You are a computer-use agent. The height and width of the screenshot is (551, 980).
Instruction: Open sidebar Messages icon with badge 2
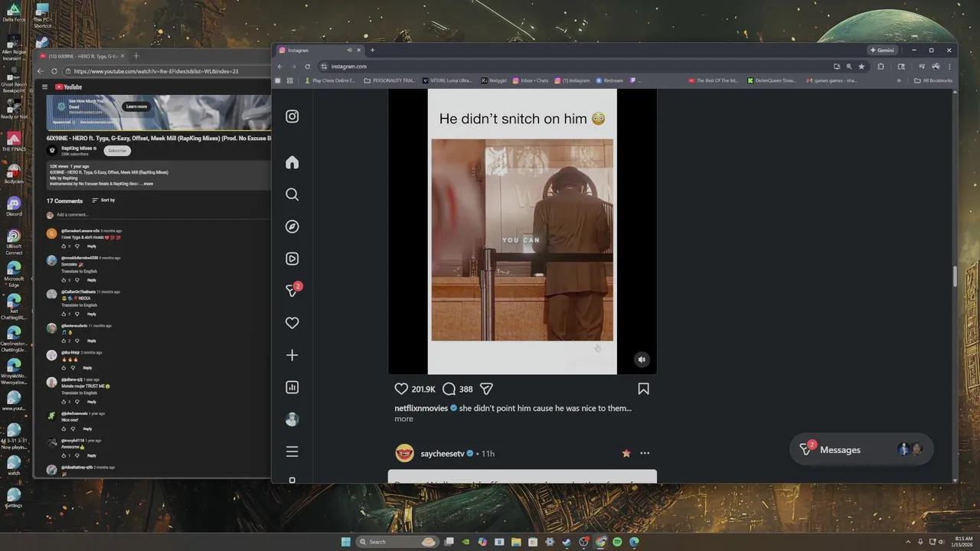tap(292, 290)
